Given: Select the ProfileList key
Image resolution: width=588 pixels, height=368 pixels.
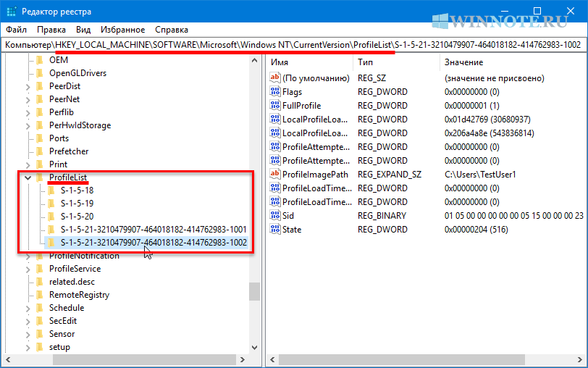Looking at the screenshot, I should [x=68, y=177].
